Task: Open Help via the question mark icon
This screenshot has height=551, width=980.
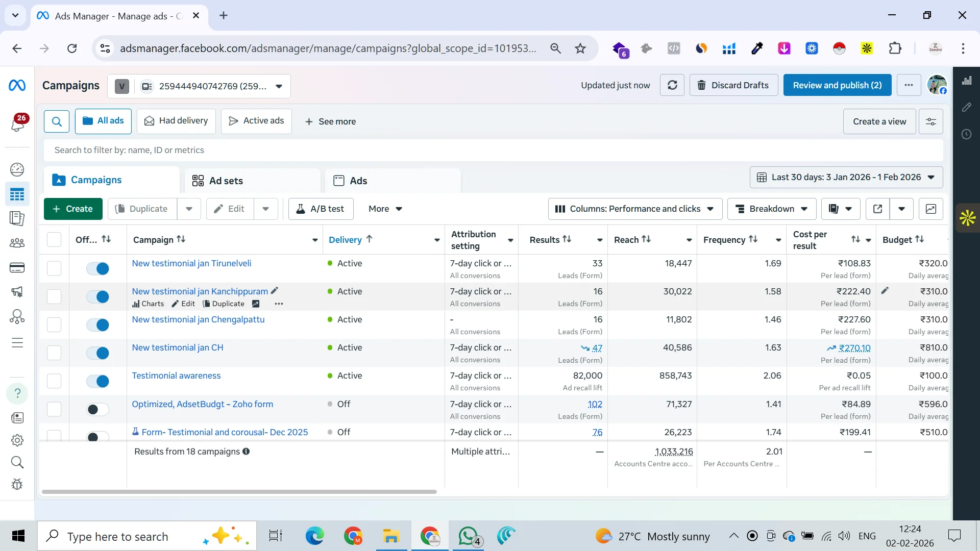Action: [x=18, y=393]
